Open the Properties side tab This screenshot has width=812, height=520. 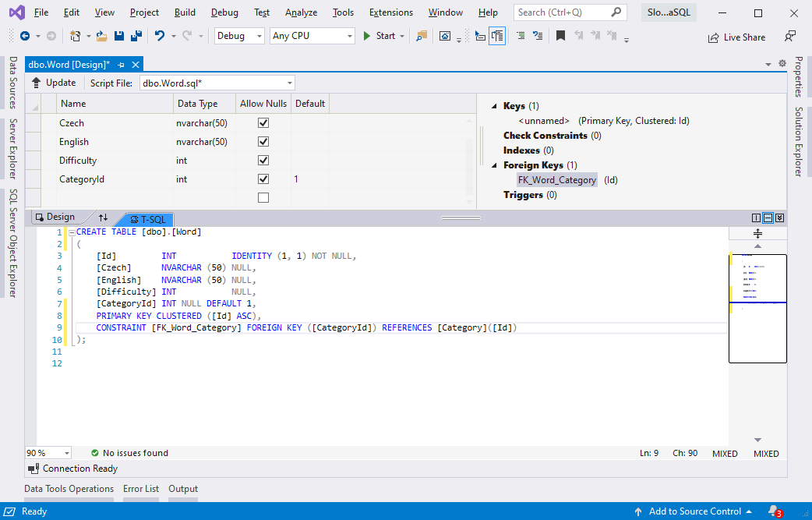tap(799, 76)
